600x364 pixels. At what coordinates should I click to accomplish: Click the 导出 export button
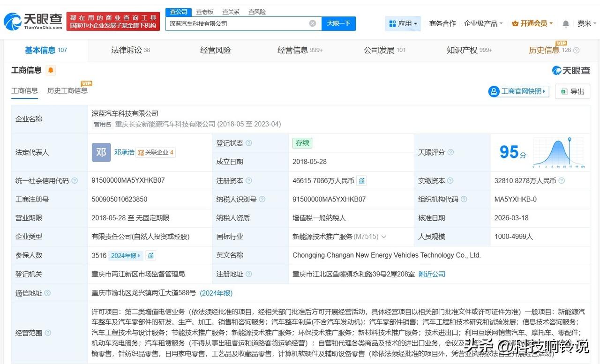pos(572,91)
